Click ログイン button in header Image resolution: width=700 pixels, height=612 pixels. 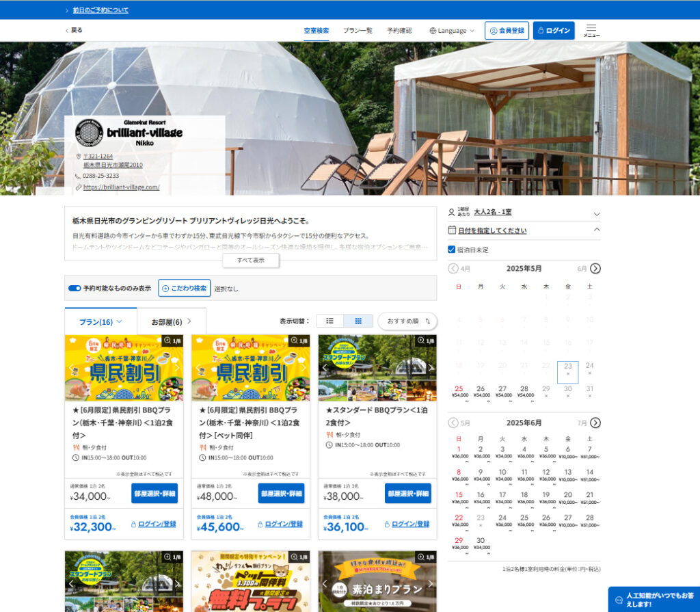pos(554,31)
